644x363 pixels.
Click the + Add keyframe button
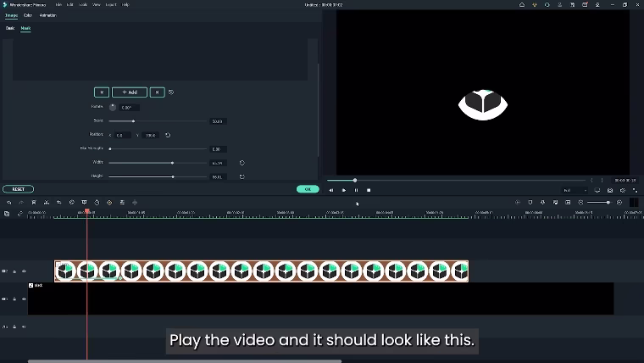click(x=130, y=92)
